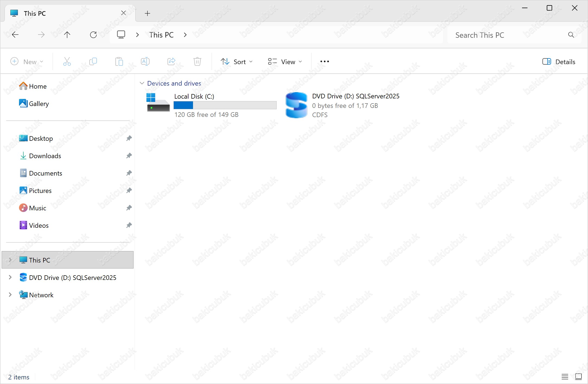Click the Back navigation arrow
Screen dimensions: 588x384
pyautogui.click(x=15, y=35)
